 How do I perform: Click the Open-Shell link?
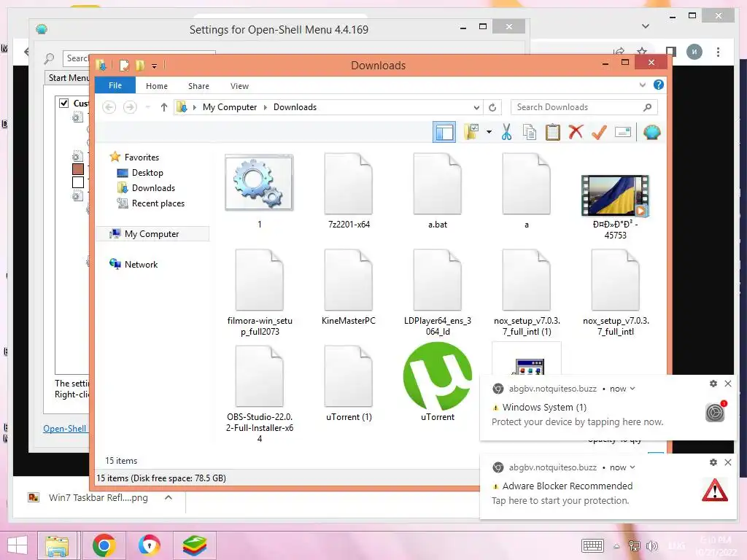click(65, 428)
